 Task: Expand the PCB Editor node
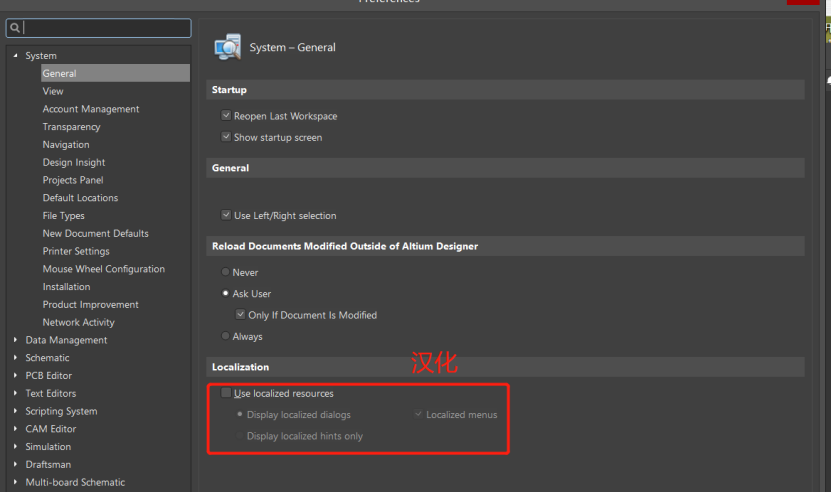15,375
